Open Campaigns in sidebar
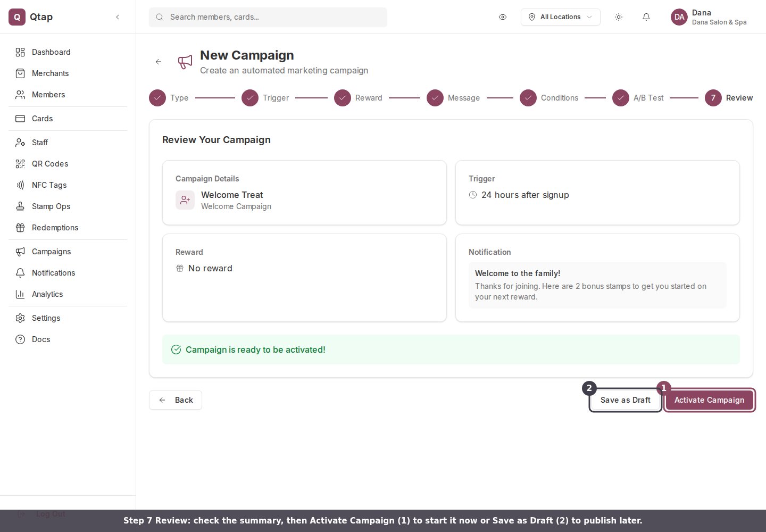This screenshot has height=532, width=766. tap(68, 252)
